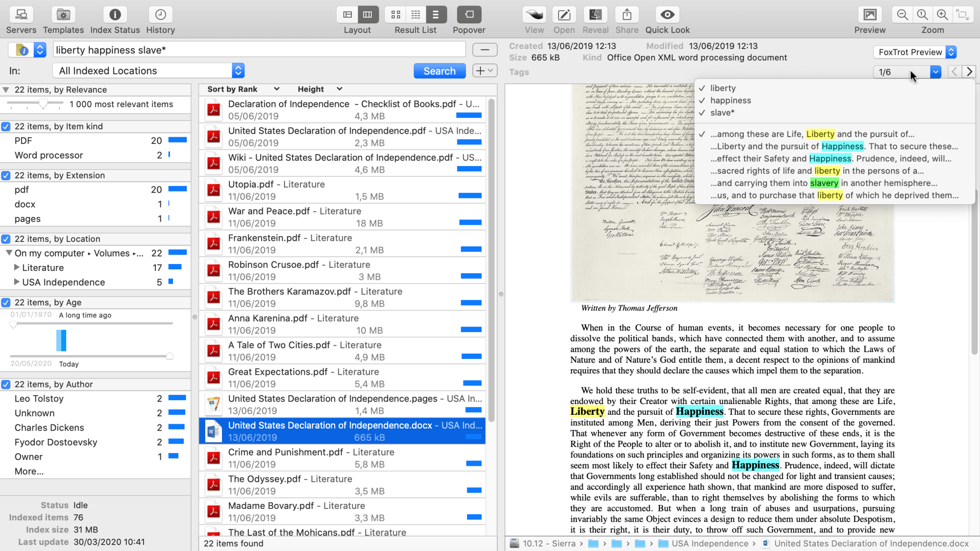The width and height of the screenshot is (980, 551).
Task: Jump to 'carrying them into slavery' match
Action: coord(833,183)
